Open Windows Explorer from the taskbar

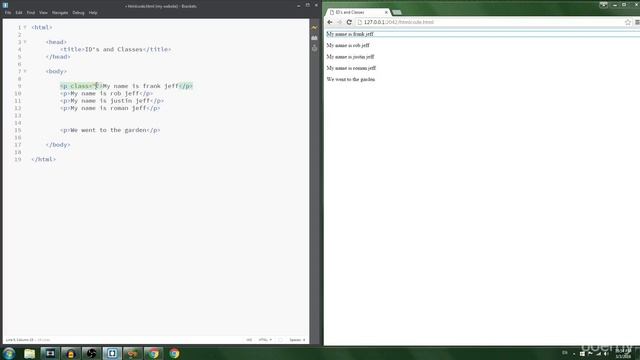click(29, 353)
